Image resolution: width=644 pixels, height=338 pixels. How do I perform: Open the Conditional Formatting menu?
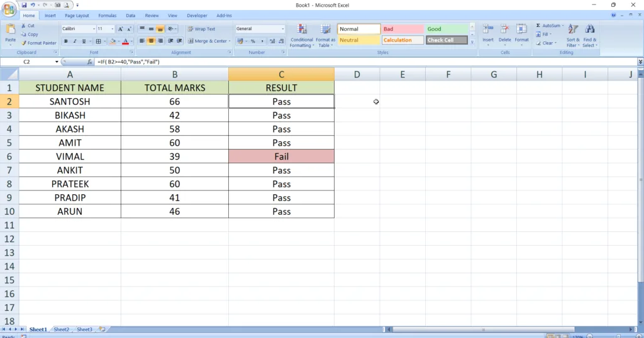point(302,36)
